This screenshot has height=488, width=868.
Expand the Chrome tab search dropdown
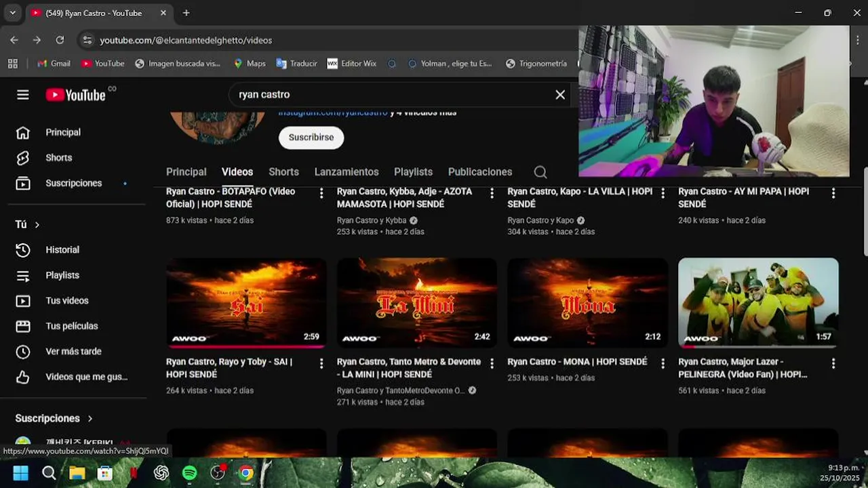click(12, 13)
